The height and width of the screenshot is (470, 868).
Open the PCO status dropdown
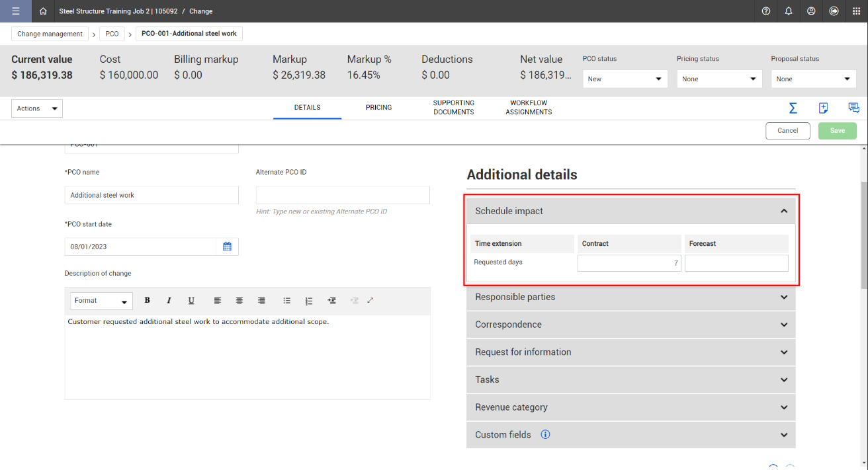tap(625, 79)
